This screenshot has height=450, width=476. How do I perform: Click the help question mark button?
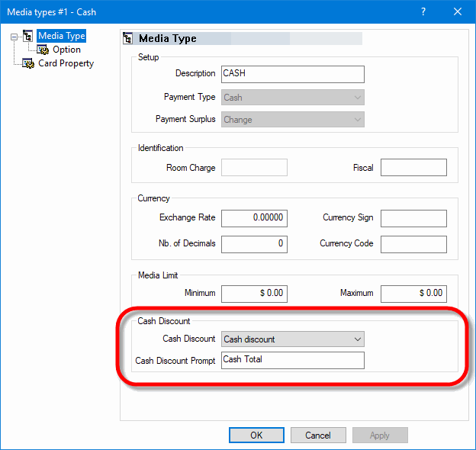coord(423,11)
